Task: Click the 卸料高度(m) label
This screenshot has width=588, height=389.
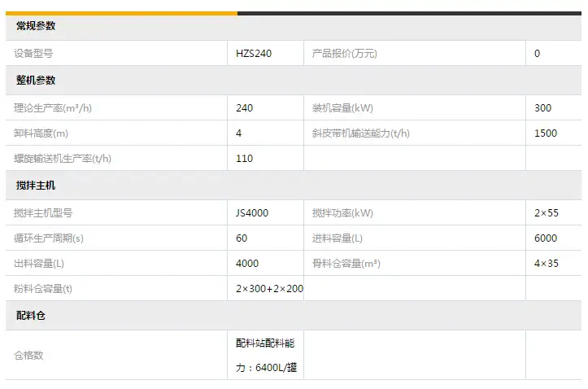Action: tap(41, 133)
